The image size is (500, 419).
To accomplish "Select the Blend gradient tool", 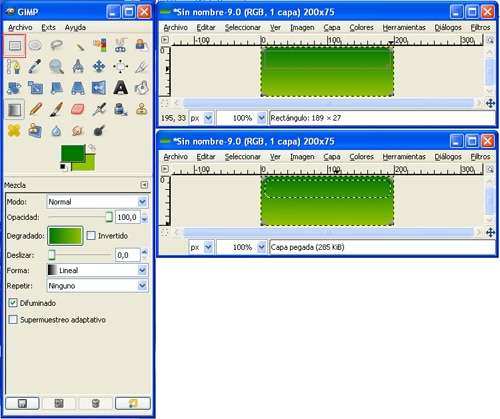I will (14, 109).
